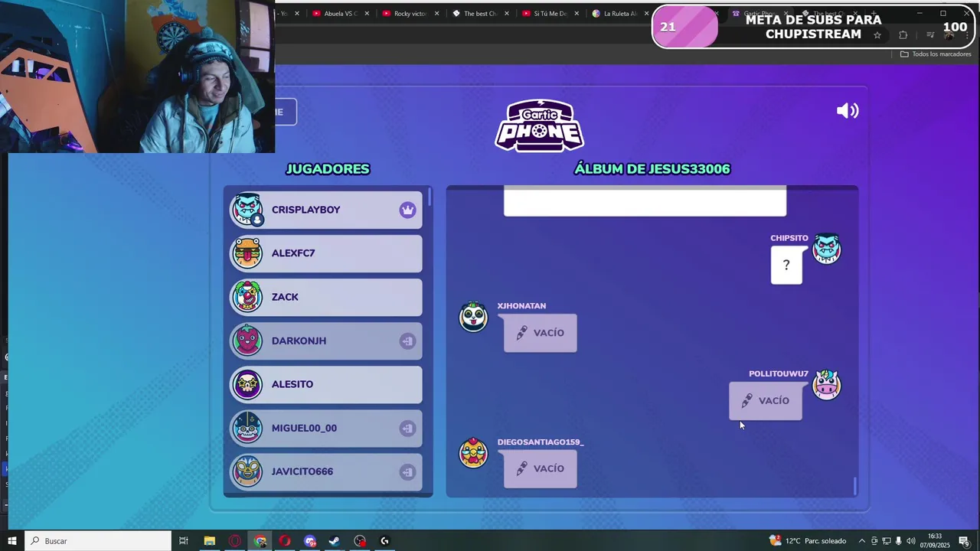Switch to the La Ruleta Al tab
Image resolution: width=980 pixels, height=551 pixels.
coord(620,13)
